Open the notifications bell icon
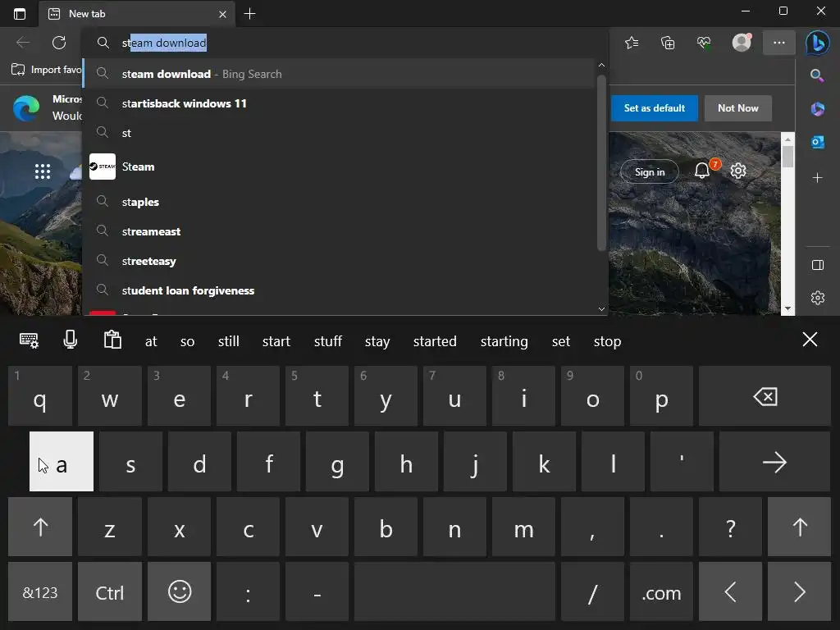 click(702, 171)
